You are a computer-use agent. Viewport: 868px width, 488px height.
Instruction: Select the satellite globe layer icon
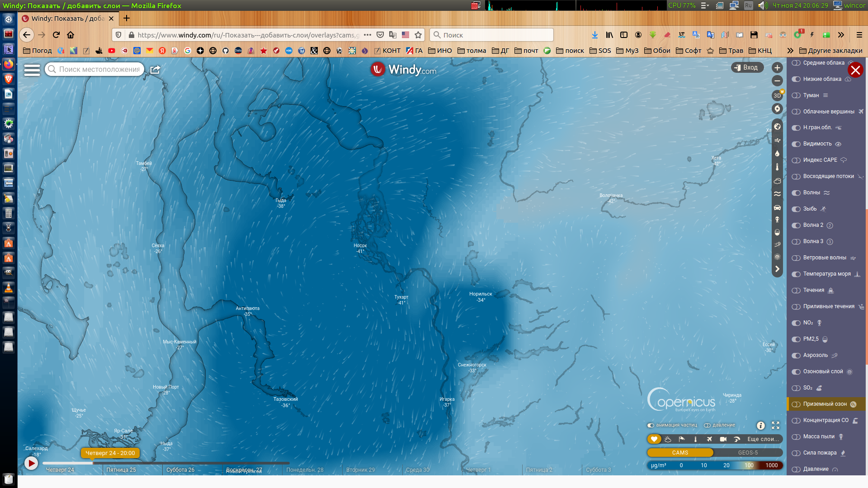(777, 127)
